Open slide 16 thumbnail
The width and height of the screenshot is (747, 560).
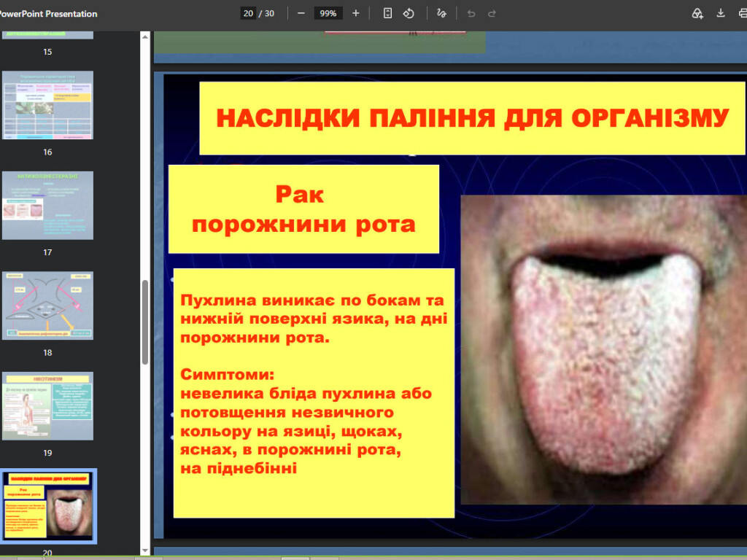[47, 105]
